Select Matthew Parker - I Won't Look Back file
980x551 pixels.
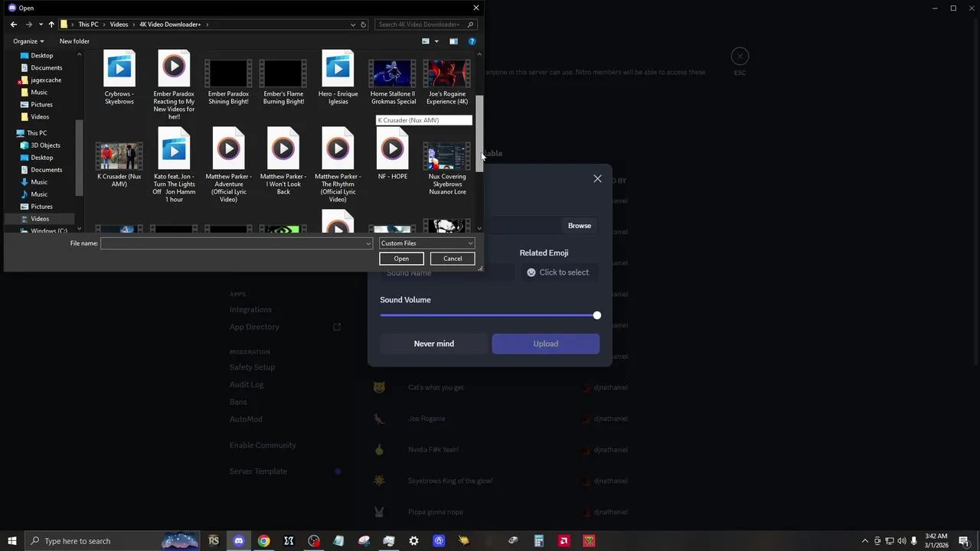[283, 161]
